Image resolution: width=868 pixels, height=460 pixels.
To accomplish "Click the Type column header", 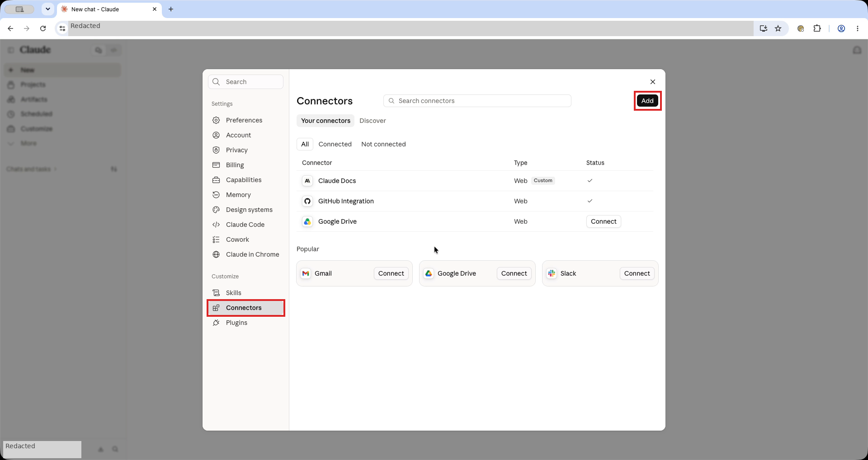I will click(520, 163).
